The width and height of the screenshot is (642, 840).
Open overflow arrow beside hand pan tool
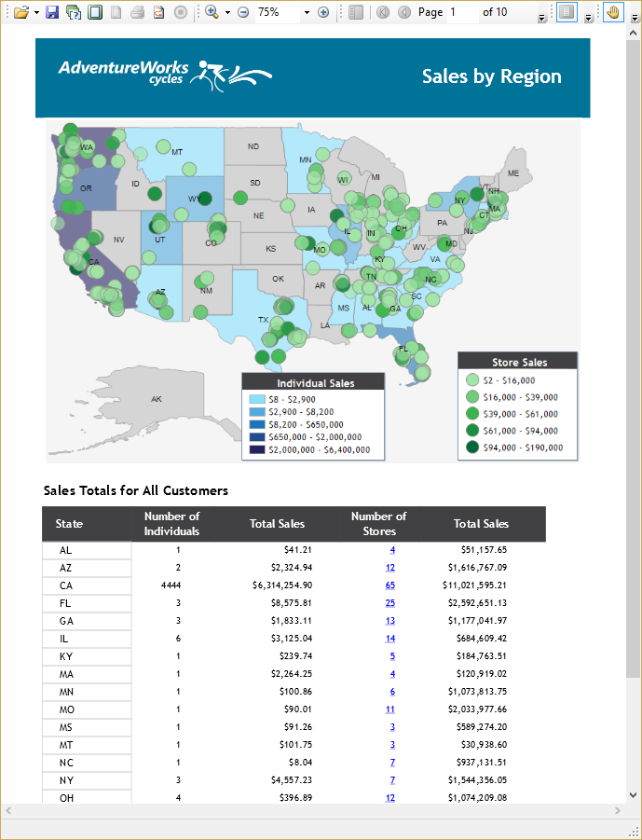(x=634, y=19)
